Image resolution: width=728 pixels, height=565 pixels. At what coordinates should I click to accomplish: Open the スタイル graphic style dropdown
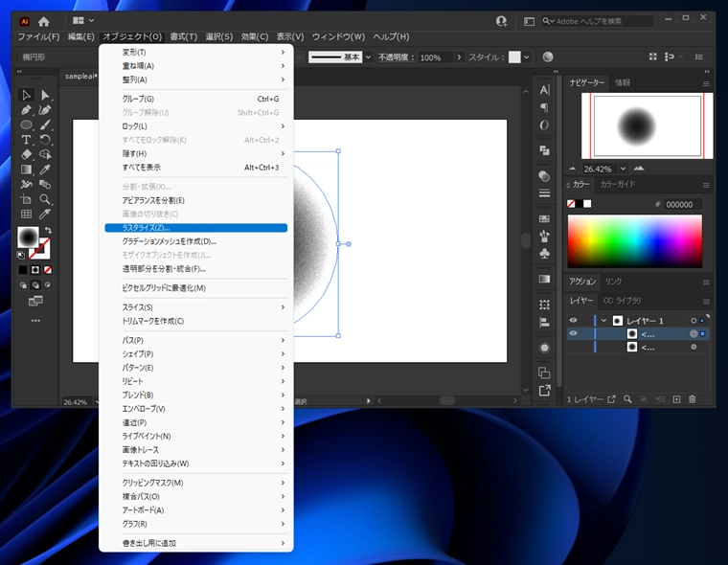(x=527, y=57)
